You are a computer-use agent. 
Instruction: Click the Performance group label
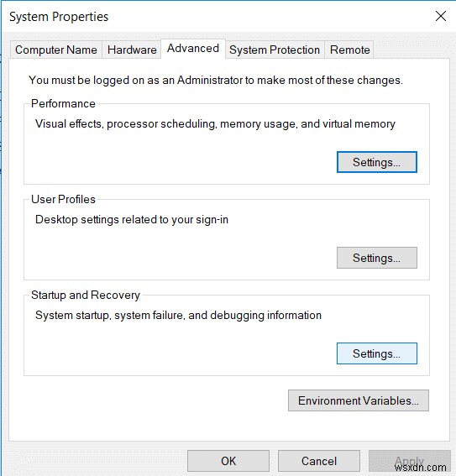tap(63, 104)
